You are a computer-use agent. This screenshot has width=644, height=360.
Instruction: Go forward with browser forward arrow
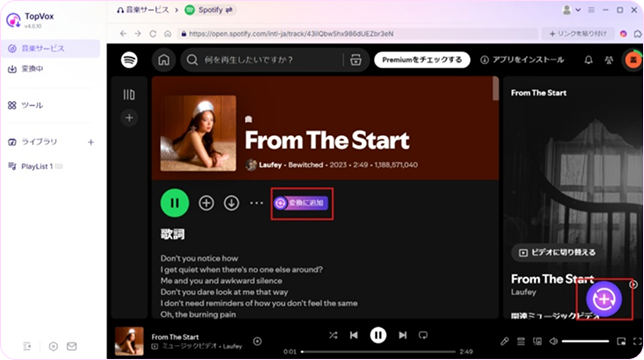[x=138, y=34]
